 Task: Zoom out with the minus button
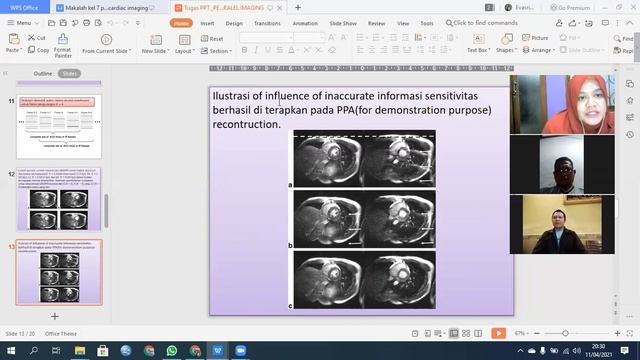pos(537,333)
